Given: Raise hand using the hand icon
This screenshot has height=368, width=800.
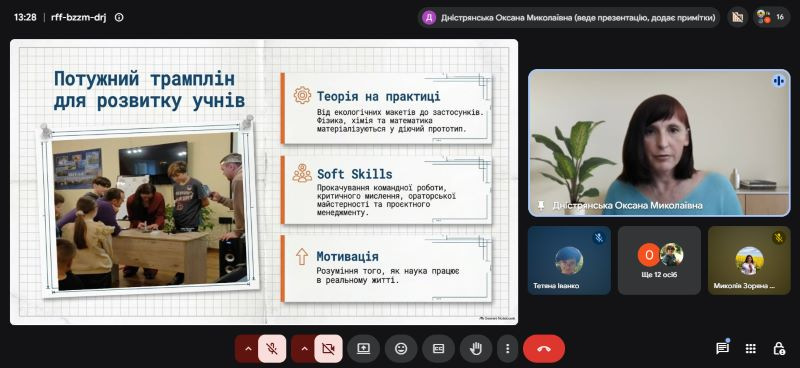Looking at the screenshot, I should tap(476, 349).
